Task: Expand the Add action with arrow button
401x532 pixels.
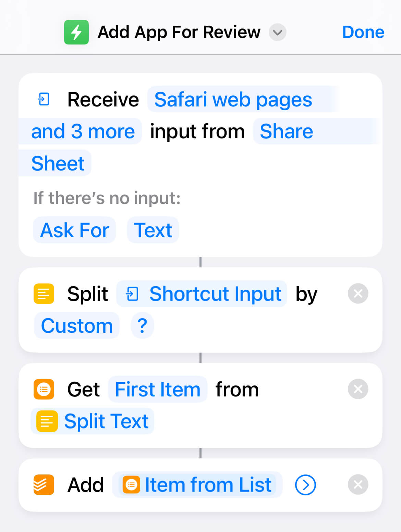Action: pos(305,485)
